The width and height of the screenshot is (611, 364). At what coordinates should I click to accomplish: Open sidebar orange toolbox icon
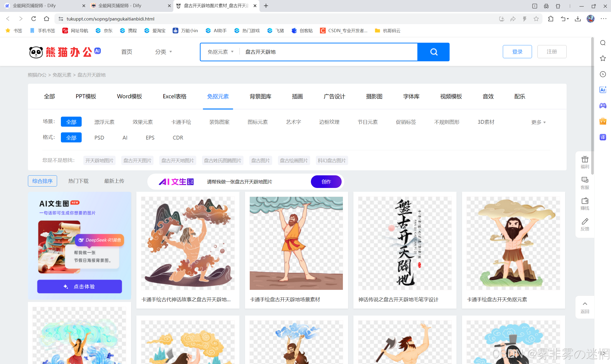603,121
